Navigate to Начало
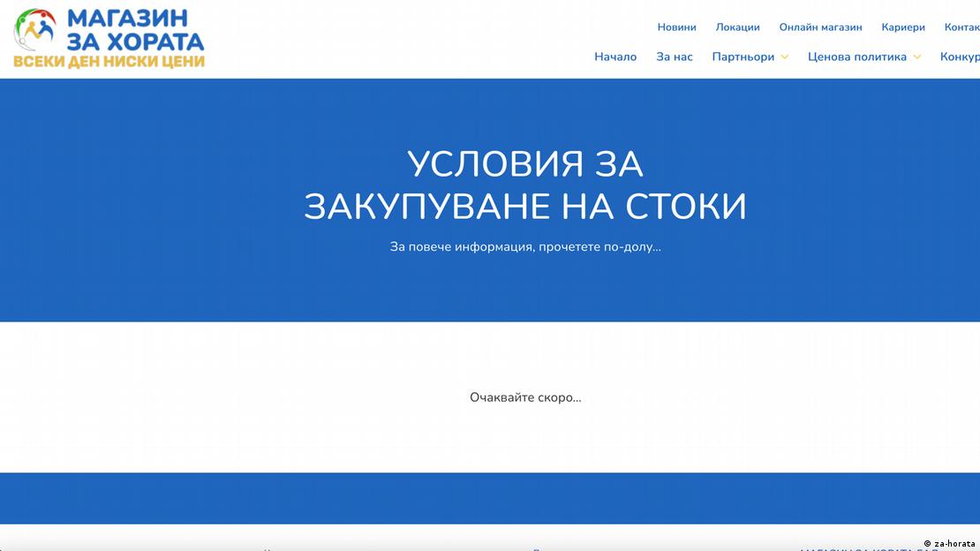Image resolution: width=980 pixels, height=551 pixels. 615,57
